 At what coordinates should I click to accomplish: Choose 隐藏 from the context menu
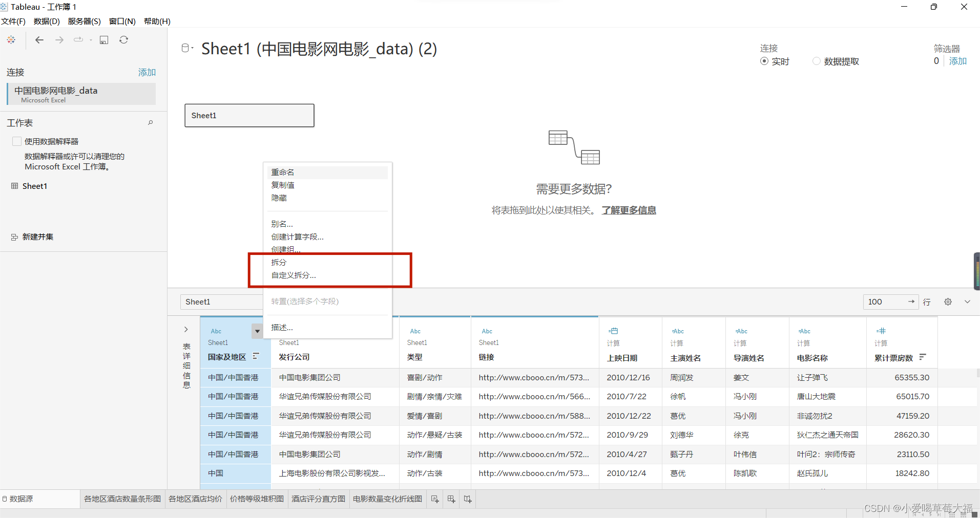click(x=327, y=198)
